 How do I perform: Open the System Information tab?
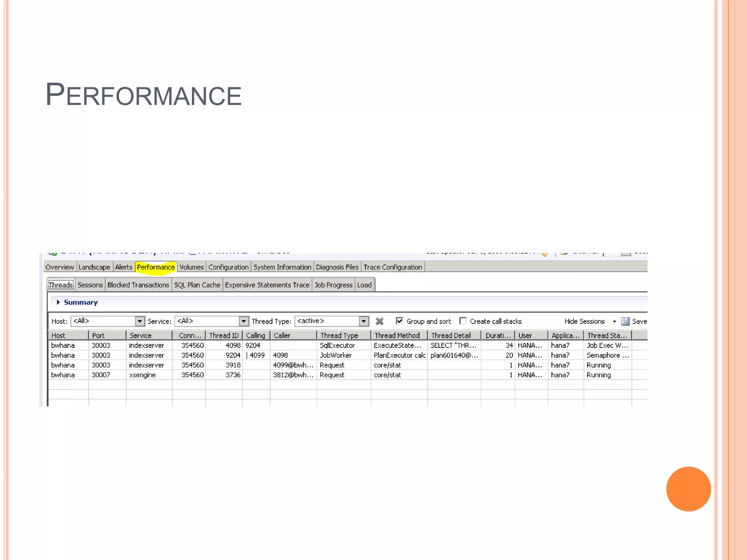[282, 267]
